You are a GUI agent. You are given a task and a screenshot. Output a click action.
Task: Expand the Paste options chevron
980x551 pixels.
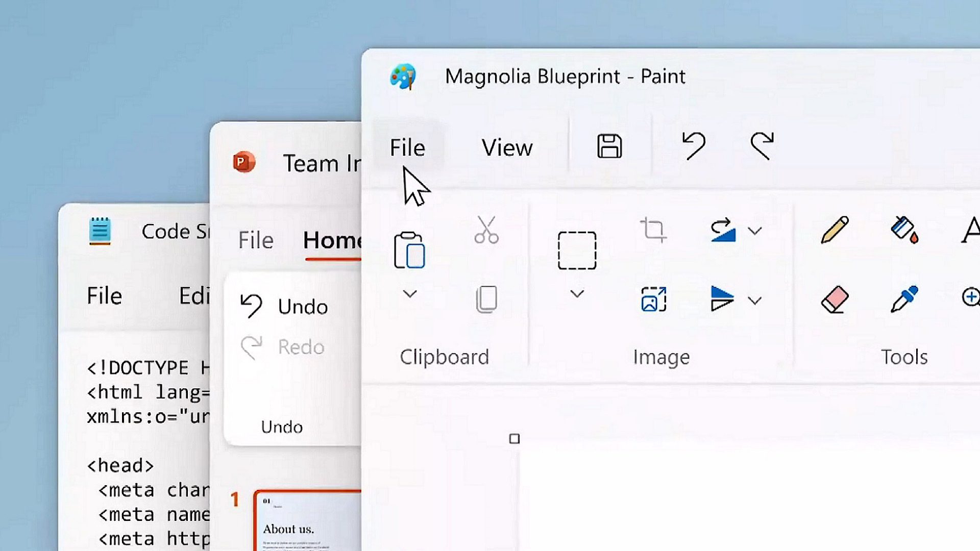[x=410, y=294]
